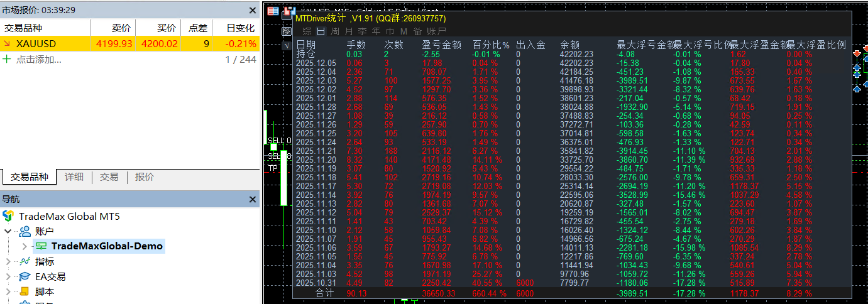
Task: Click the 点差 column header
Action: pyautogui.click(x=197, y=28)
